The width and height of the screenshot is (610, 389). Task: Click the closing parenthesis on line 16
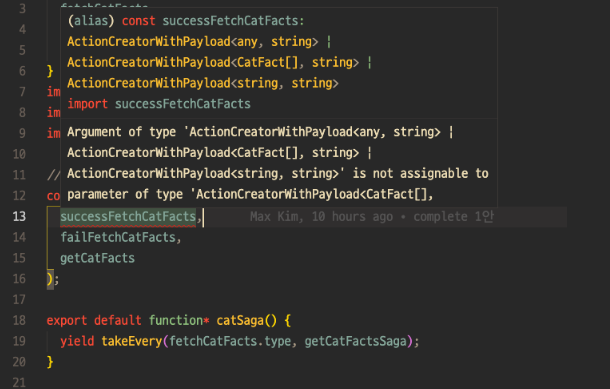(x=50, y=279)
